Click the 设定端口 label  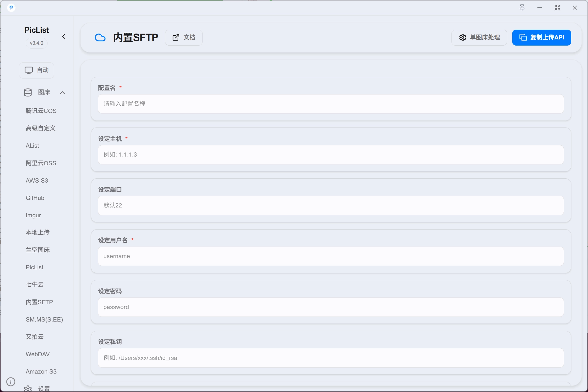[110, 190]
